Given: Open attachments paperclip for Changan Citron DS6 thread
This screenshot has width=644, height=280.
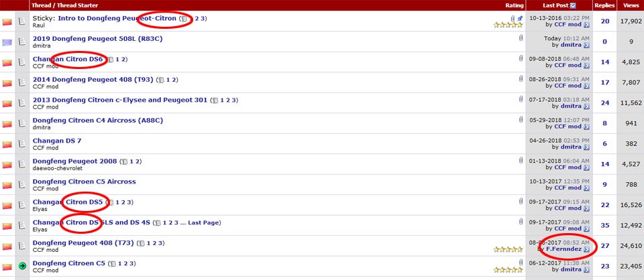Looking at the screenshot, I should (x=521, y=59).
